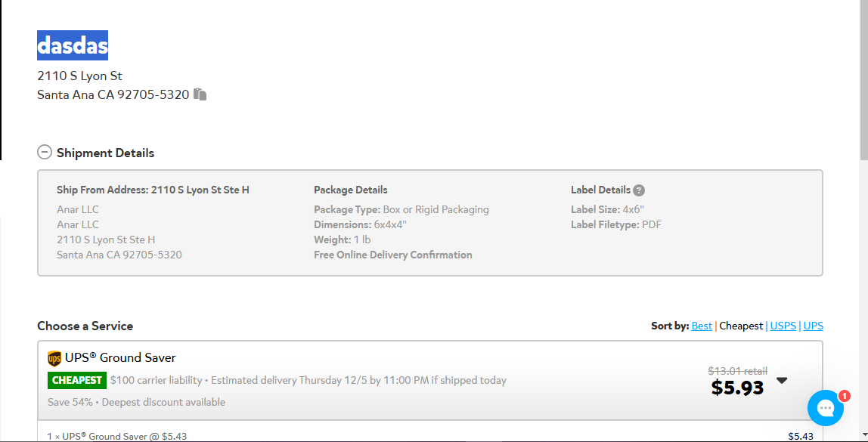
Task: Select the UPS Ground Saver service
Action: coord(430,380)
